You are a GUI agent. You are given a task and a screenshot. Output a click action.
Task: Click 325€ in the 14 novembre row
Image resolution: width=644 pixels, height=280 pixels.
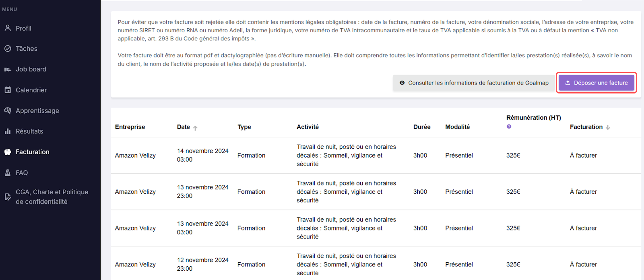(513, 156)
